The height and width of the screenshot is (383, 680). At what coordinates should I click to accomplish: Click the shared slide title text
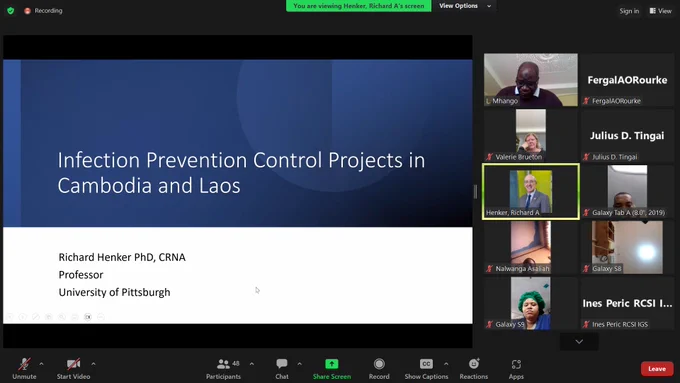(241, 173)
